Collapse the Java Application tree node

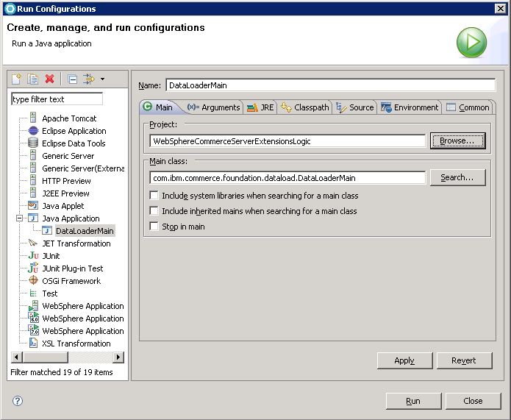tap(19, 218)
